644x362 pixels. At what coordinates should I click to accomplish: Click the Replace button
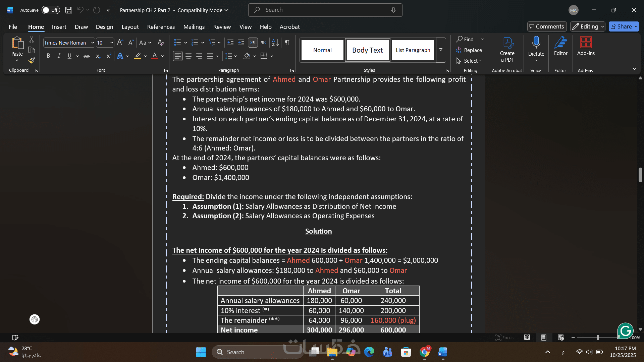[x=469, y=50]
